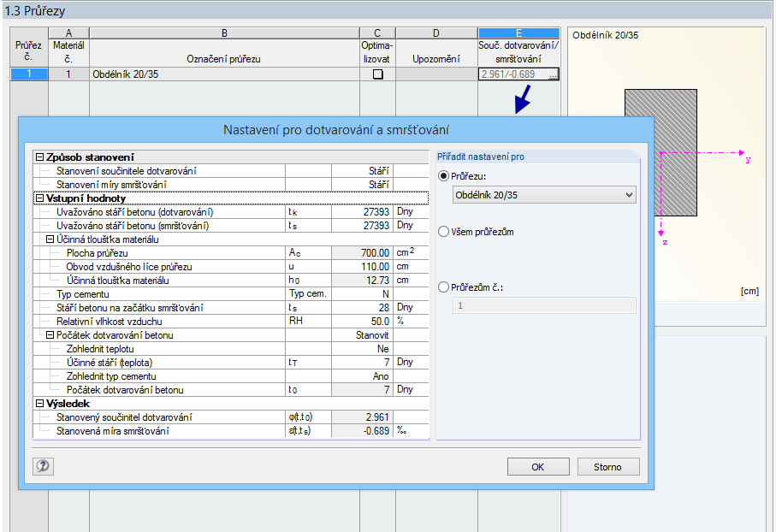
Task: Click material number 1 cell in column A
Action: click(68, 74)
